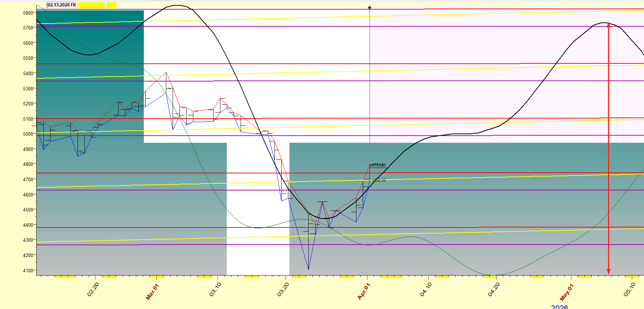Click the 04.20 date on time axis

point(494,289)
